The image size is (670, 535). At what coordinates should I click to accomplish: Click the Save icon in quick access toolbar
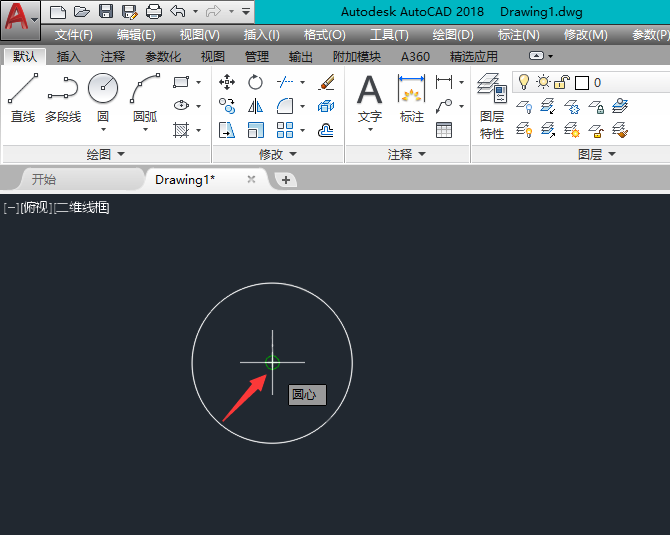click(106, 11)
